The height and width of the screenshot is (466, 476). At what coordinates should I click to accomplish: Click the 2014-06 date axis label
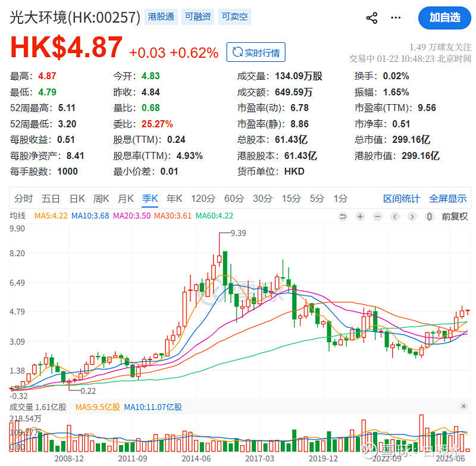coord(196,458)
